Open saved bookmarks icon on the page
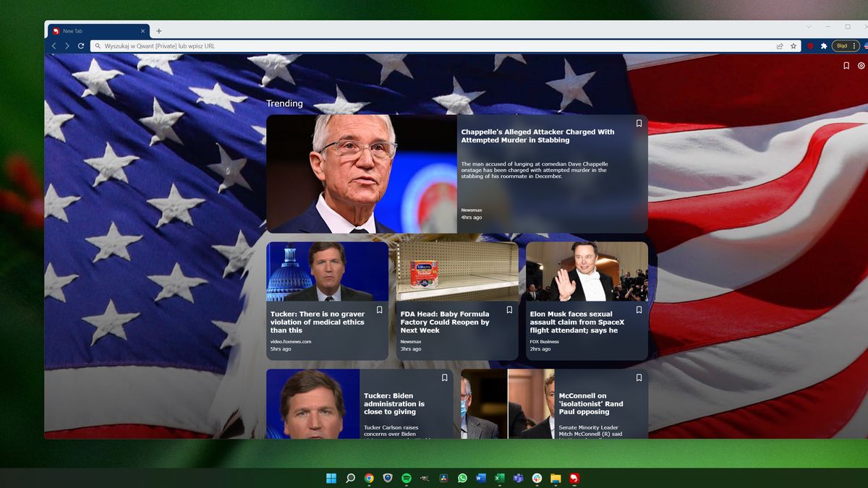 846,66
